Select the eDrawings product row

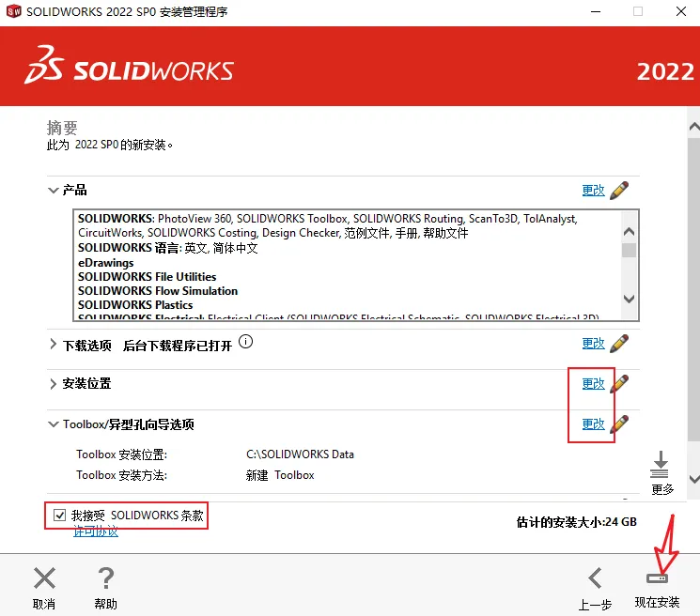pos(106,263)
